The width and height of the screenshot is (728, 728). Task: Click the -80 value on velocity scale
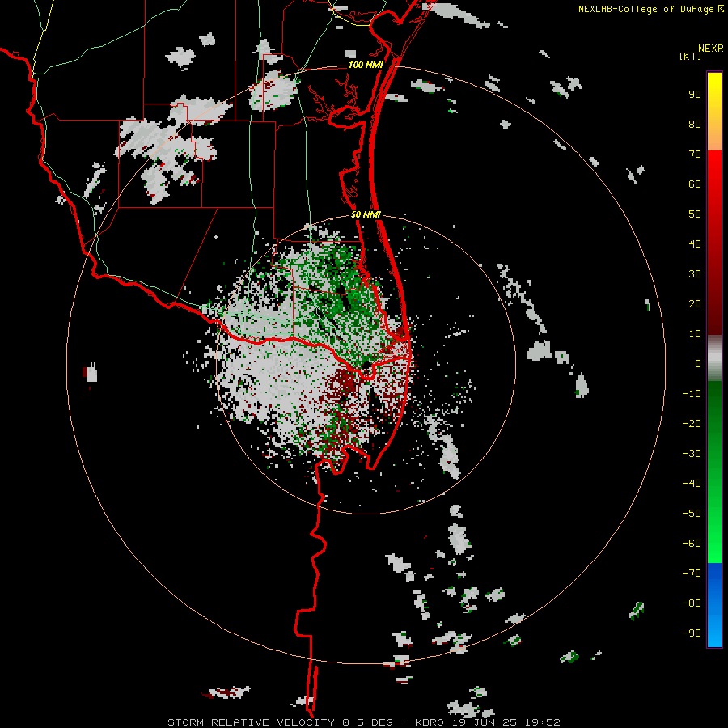pyautogui.click(x=692, y=603)
